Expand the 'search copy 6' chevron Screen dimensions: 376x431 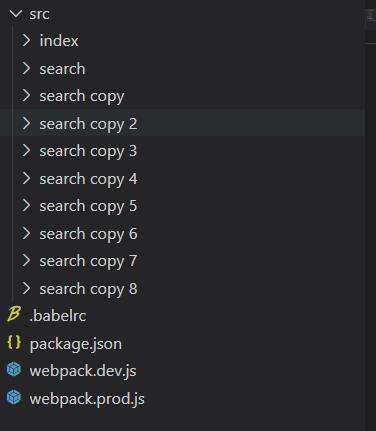tap(26, 233)
